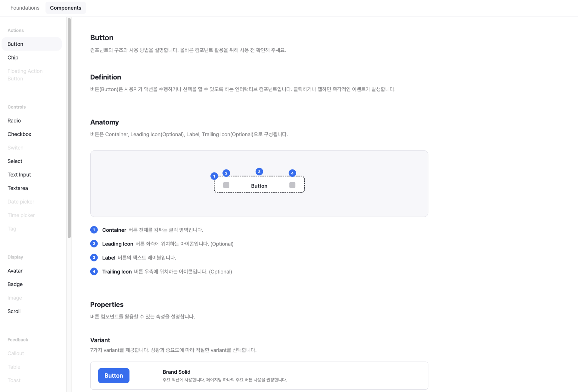Image resolution: width=578 pixels, height=392 pixels.
Task: Click the Properties section heading
Action: click(x=107, y=304)
